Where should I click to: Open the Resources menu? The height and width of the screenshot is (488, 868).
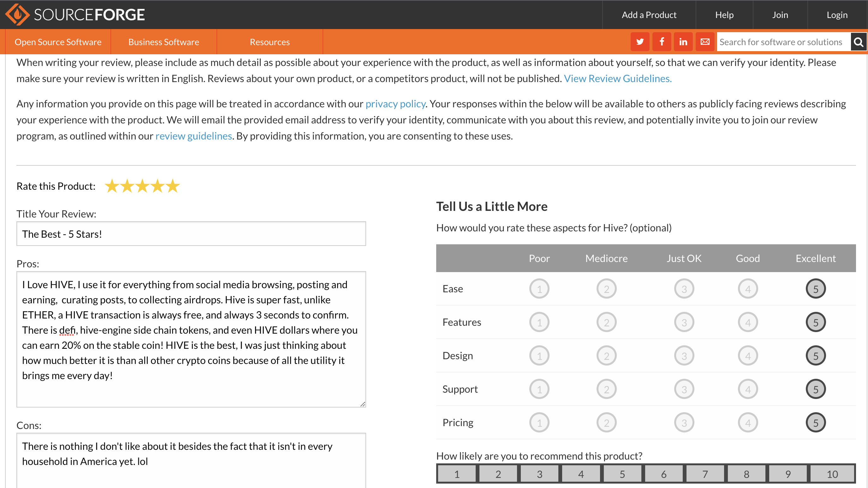pos(270,42)
